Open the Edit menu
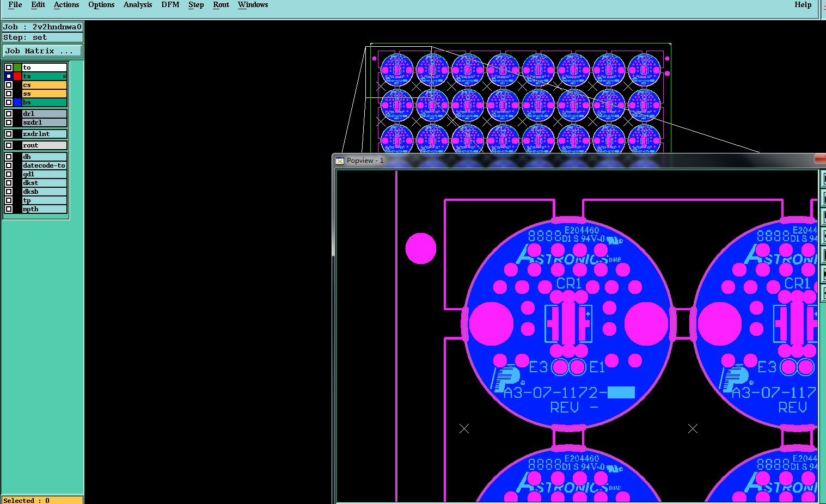 [x=38, y=5]
